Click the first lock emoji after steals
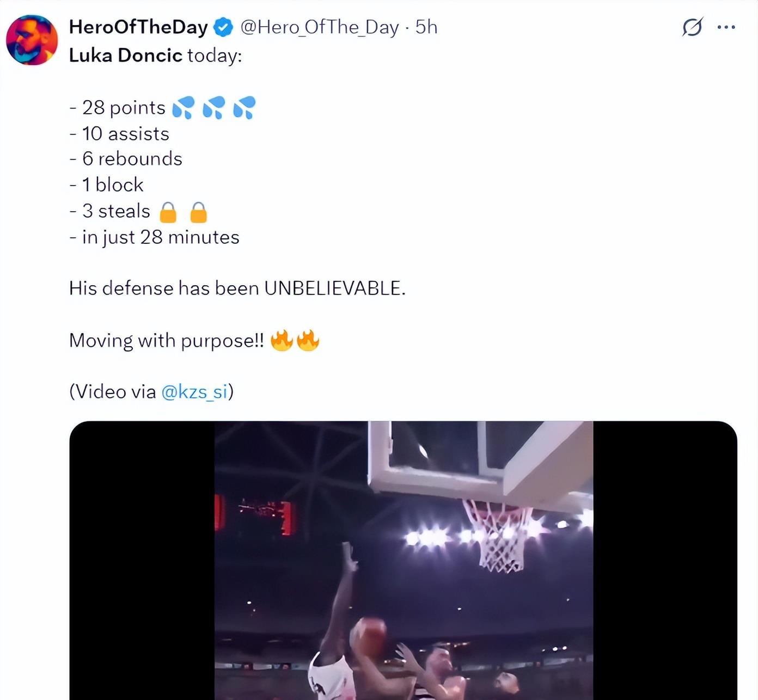The height and width of the screenshot is (700, 758). pyautogui.click(x=168, y=212)
